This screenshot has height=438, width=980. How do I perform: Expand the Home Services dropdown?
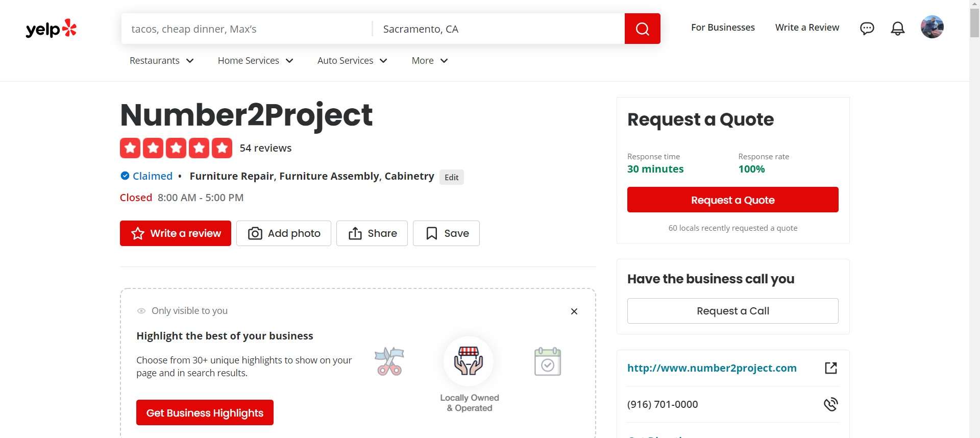click(255, 61)
